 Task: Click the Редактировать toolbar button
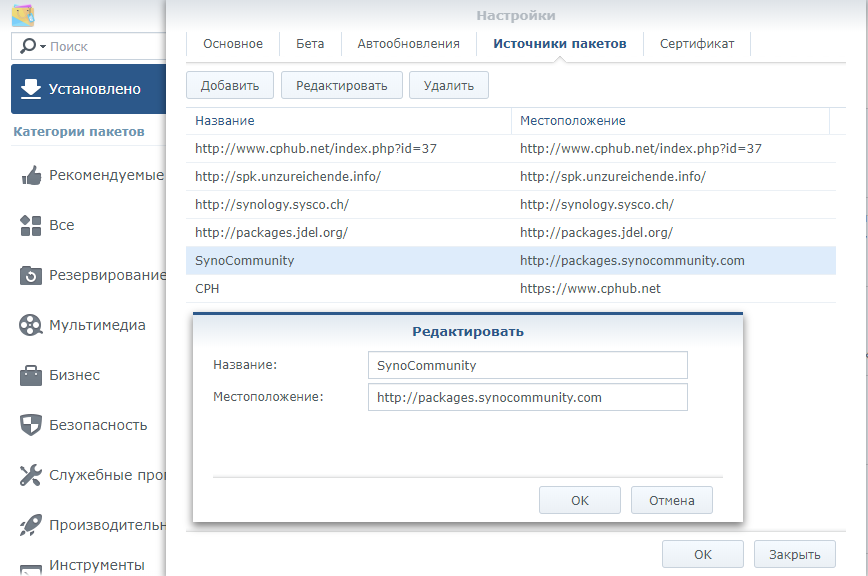342,85
